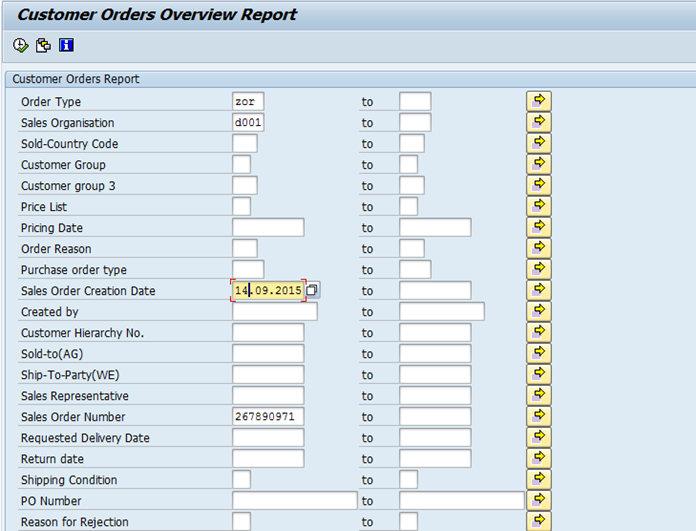Screen dimensions: 696x531
Task: Select the Sales Order Creation Date from-field
Action: pos(267,290)
